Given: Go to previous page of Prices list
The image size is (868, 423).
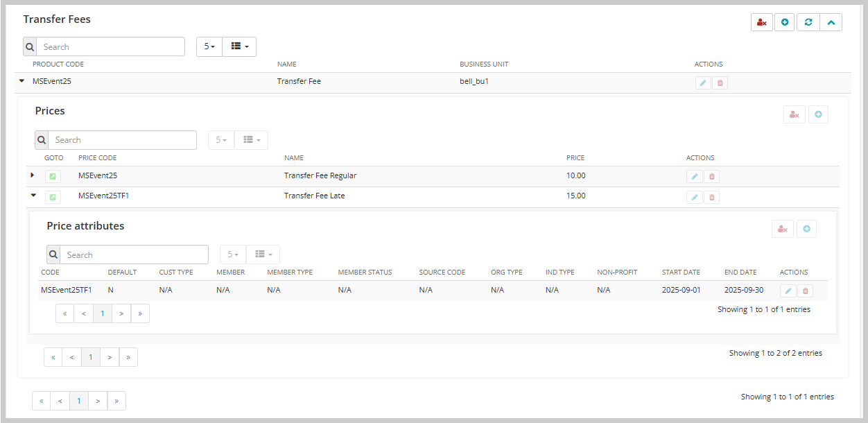Looking at the screenshot, I should tap(71, 357).
